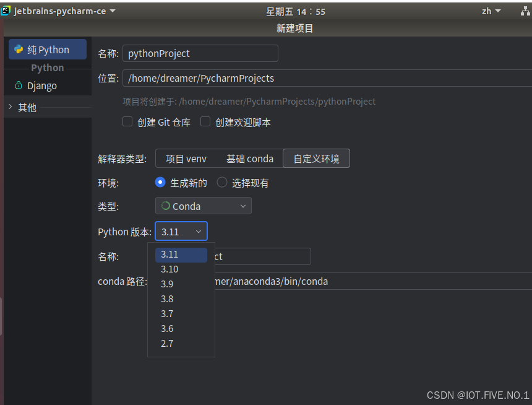532x405 pixels.
Task: Click the project 名称 field containing pythonProject
Action: 200,53
